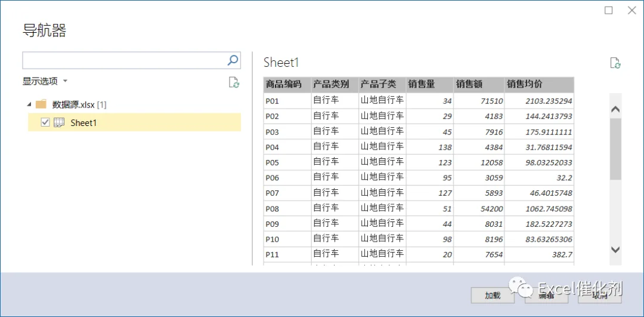Click cell P09 in preview
This screenshot has width=644, height=317.
click(x=287, y=224)
